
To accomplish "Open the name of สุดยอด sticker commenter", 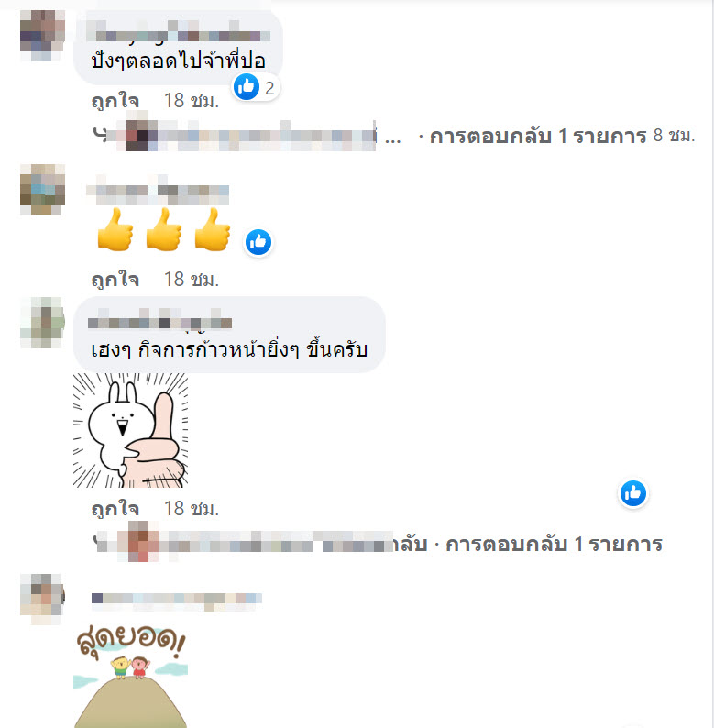I will click(176, 600).
